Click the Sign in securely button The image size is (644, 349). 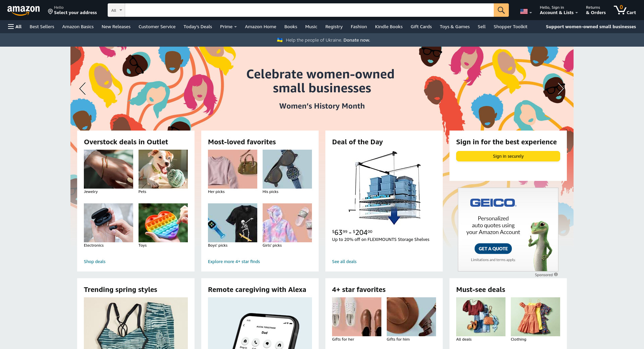point(508,156)
